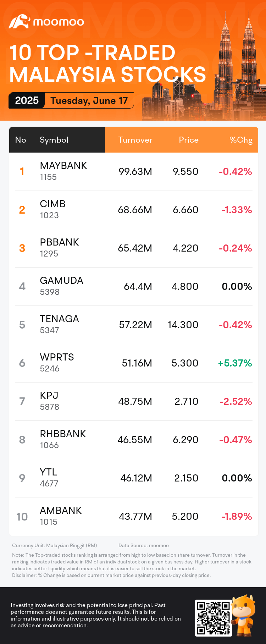Click WPRTS +5.37% change value

tap(235, 363)
